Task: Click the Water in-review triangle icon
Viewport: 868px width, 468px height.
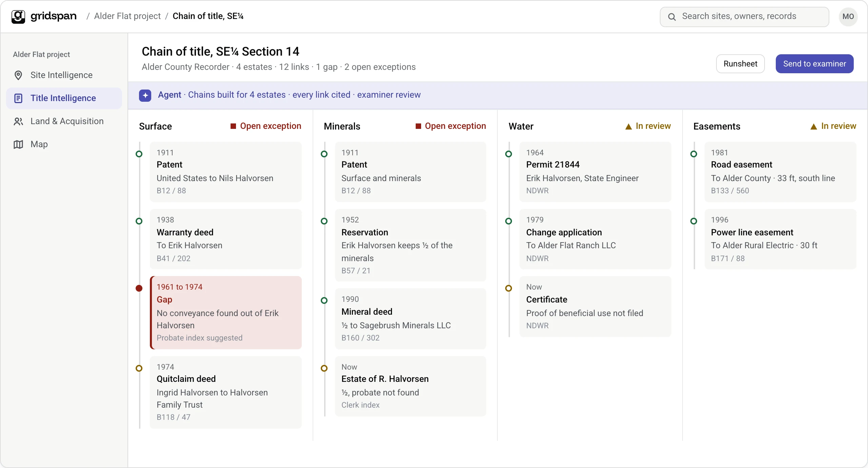Action: click(629, 126)
